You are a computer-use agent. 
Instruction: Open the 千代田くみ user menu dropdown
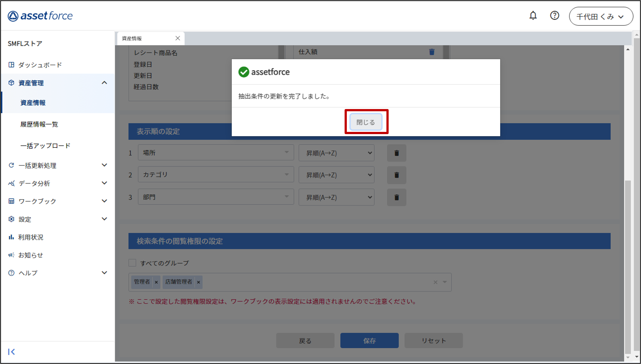pos(601,16)
